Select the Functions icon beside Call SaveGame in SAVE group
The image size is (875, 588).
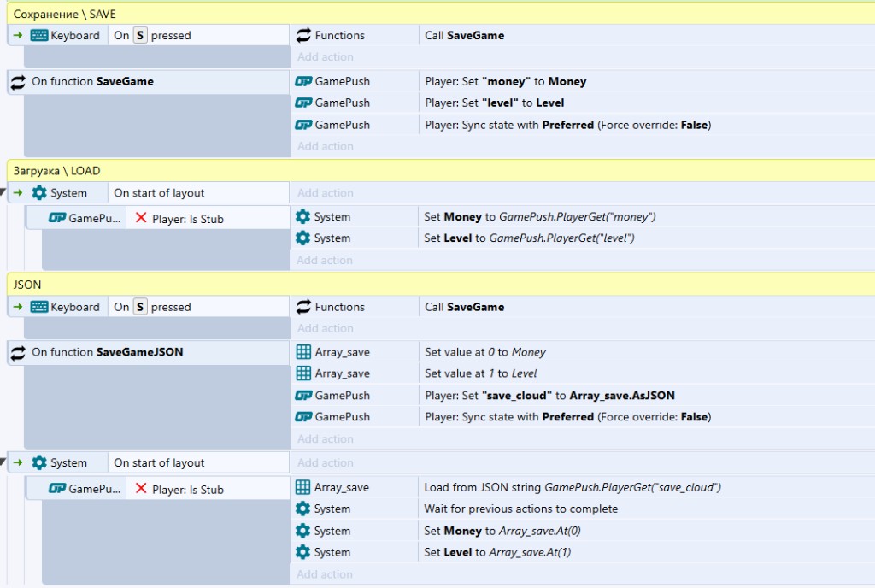pyautogui.click(x=303, y=36)
